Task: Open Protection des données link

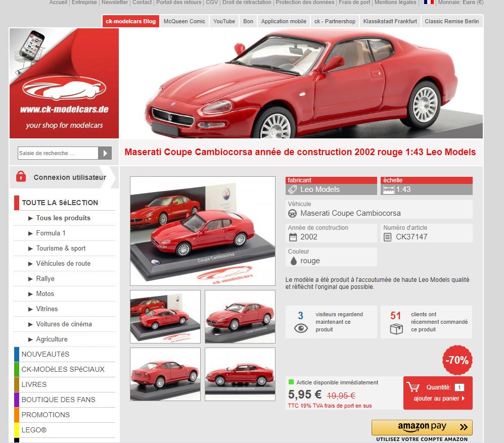Action: coord(305,2)
